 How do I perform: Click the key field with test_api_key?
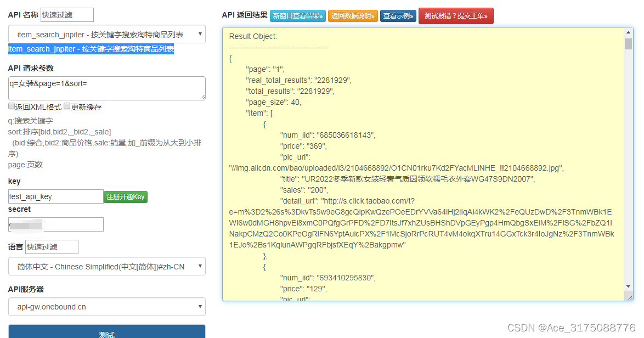(56, 196)
